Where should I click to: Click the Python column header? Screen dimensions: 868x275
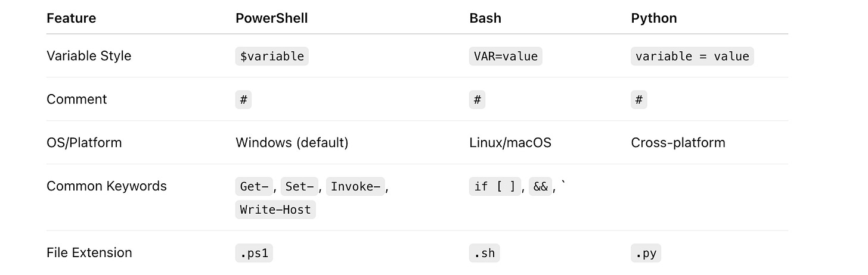[x=654, y=18]
